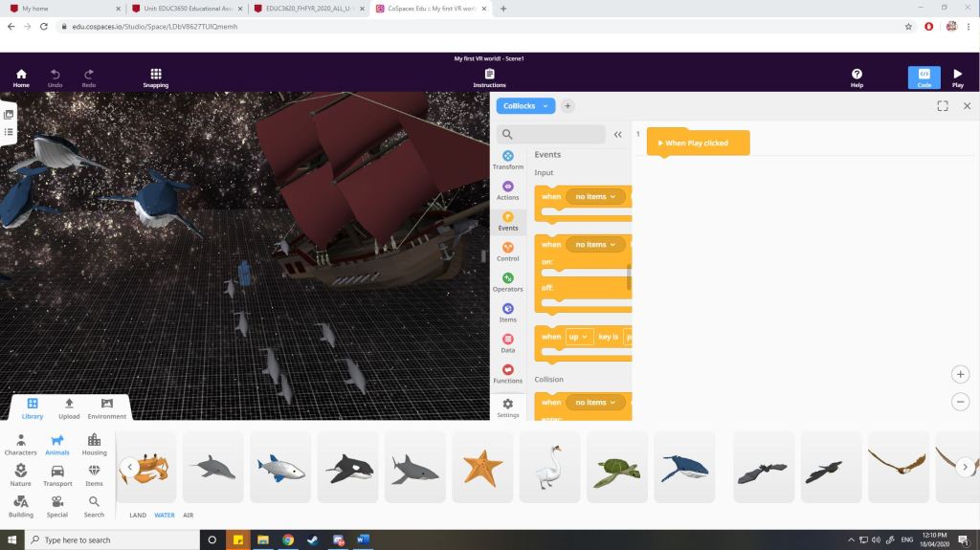Viewport: 980px width, 550px height.
Task: Open the Instructions clipboard icon
Action: (489, 76)
